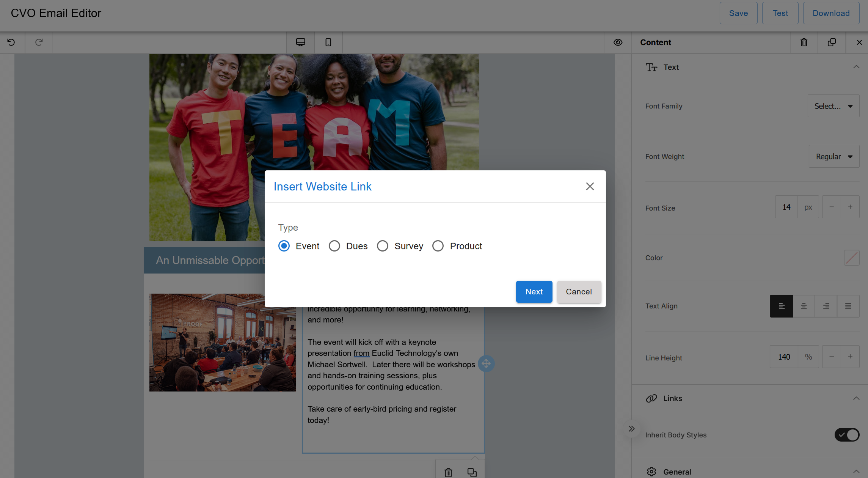
Task: Click the Font Size value field
Action: (x=786, y=207)
